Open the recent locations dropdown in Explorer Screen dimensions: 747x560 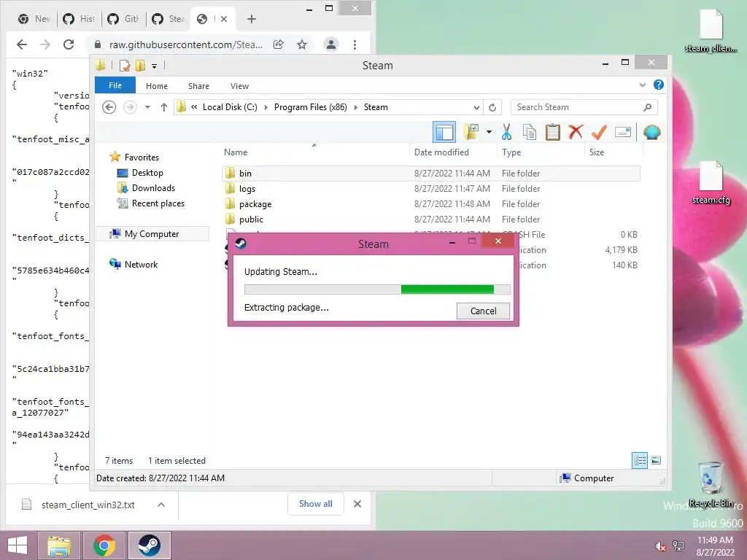(147, 107)
